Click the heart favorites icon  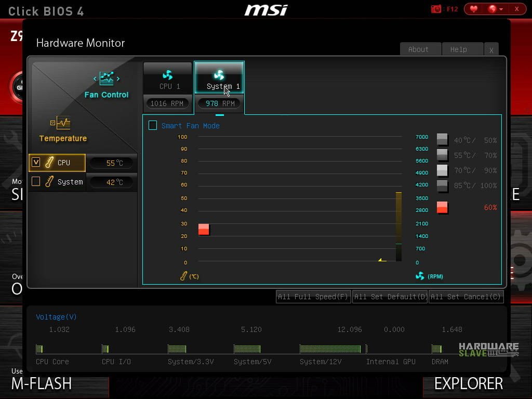pos(474,9)
